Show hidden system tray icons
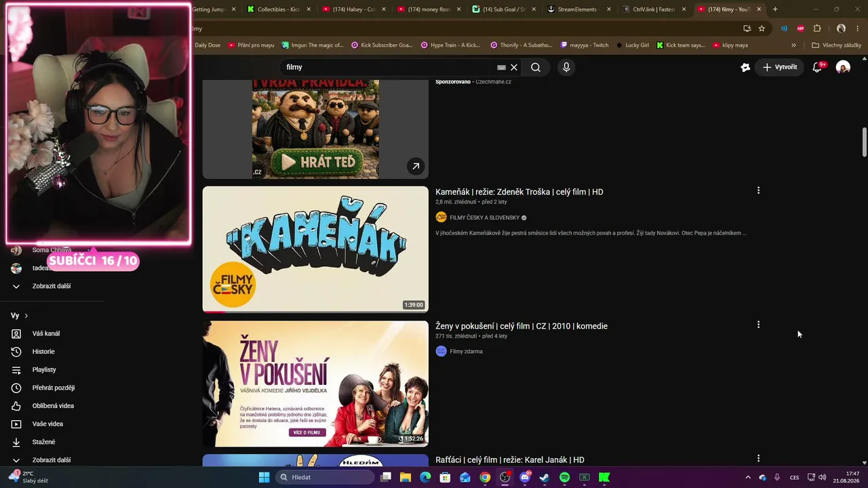The height and width of the screenshot is (488, 868). click(748, 477)
